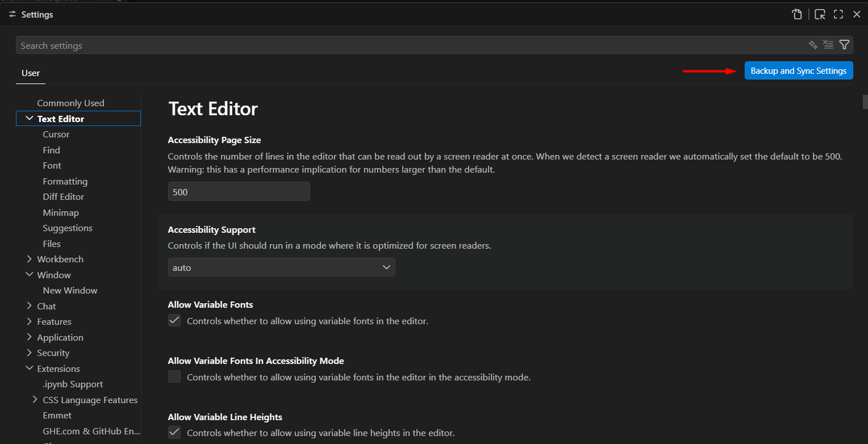Open the Font settings category
Screen dimensions: 868x444
coord(52,165)
